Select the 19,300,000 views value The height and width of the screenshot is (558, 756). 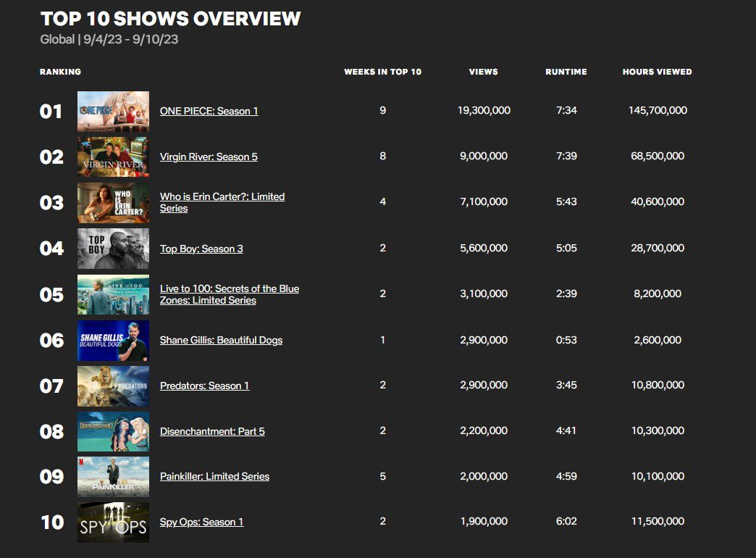(x=484, y=111)
